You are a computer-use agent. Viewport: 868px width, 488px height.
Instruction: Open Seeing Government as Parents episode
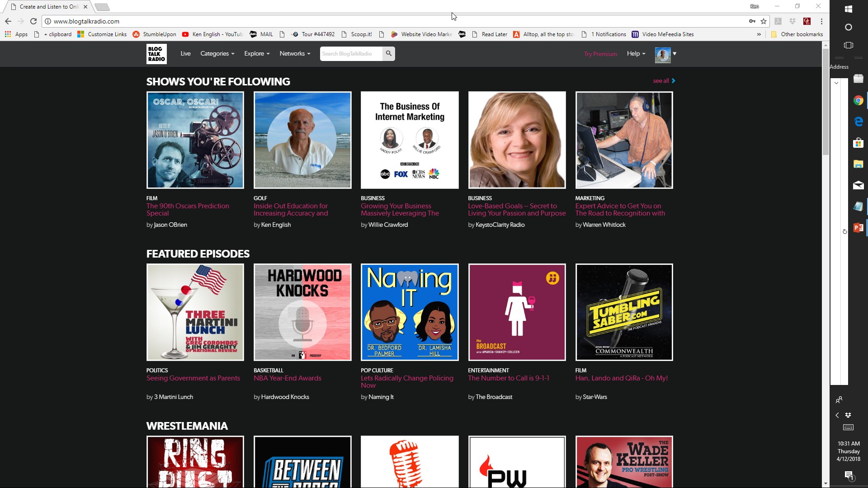click(x=193, y=378)
